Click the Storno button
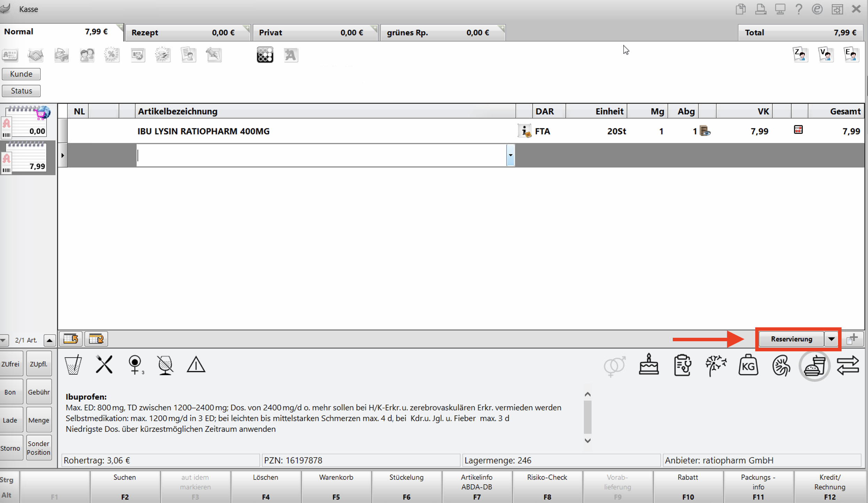 tap(10, 448)
